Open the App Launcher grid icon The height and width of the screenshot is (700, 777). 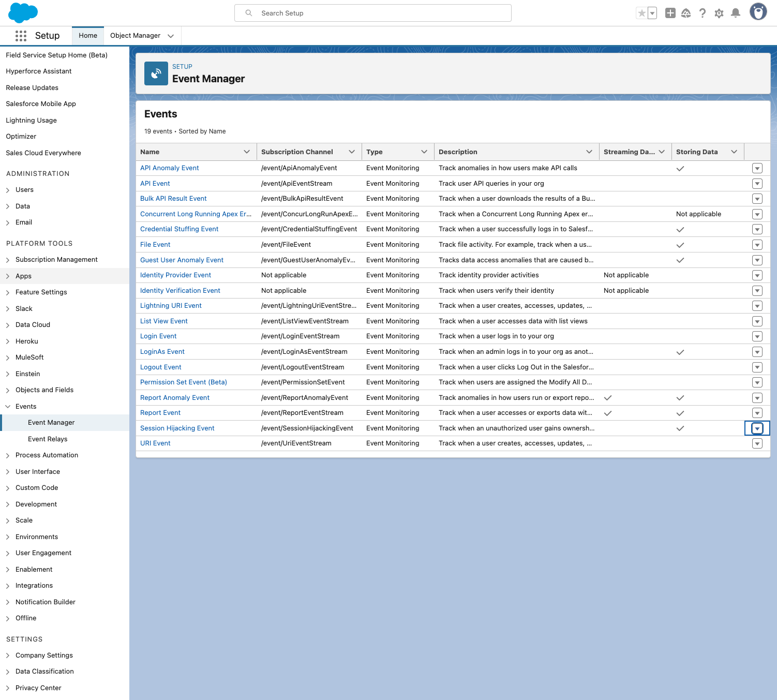pyautogui.click(x=21, y=36)
